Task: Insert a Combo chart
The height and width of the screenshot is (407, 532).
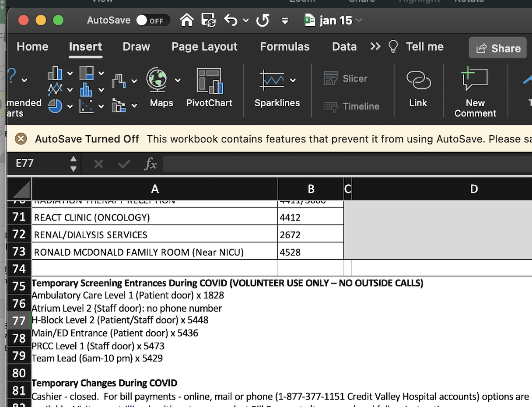Action: click(x=119, y=105)
